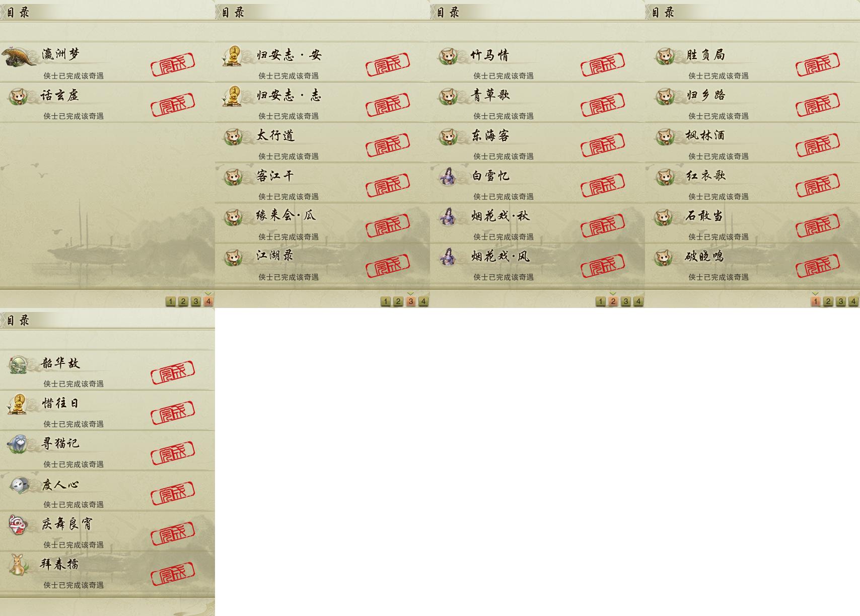Open the 江湖录 adventure entry
The height and width of the screenshot is (616, 860).
[322, 264]
